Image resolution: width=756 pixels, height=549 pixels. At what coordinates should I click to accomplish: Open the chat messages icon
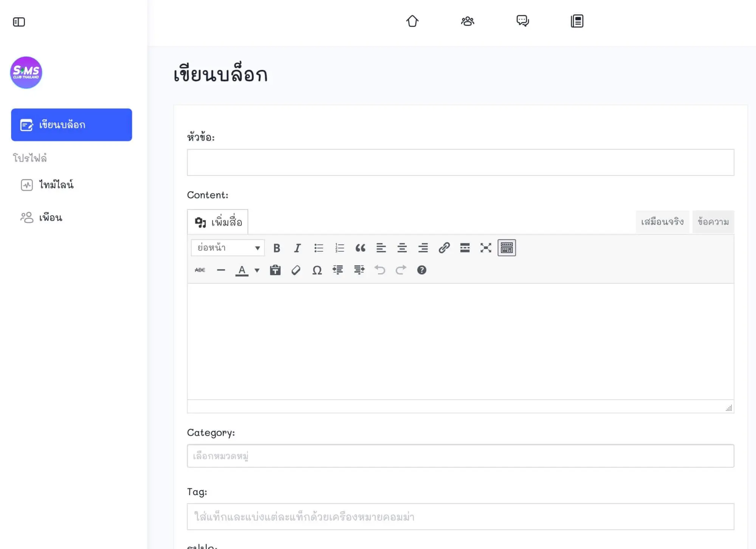pyautogui.click(x=523, y=21)
